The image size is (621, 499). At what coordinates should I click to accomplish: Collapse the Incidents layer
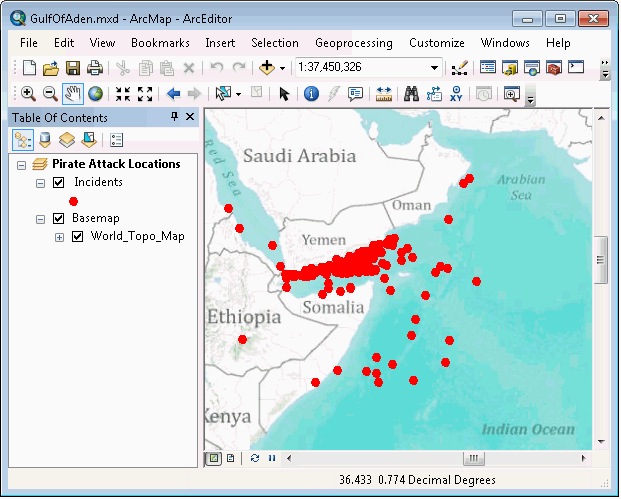tap(40, 183)
